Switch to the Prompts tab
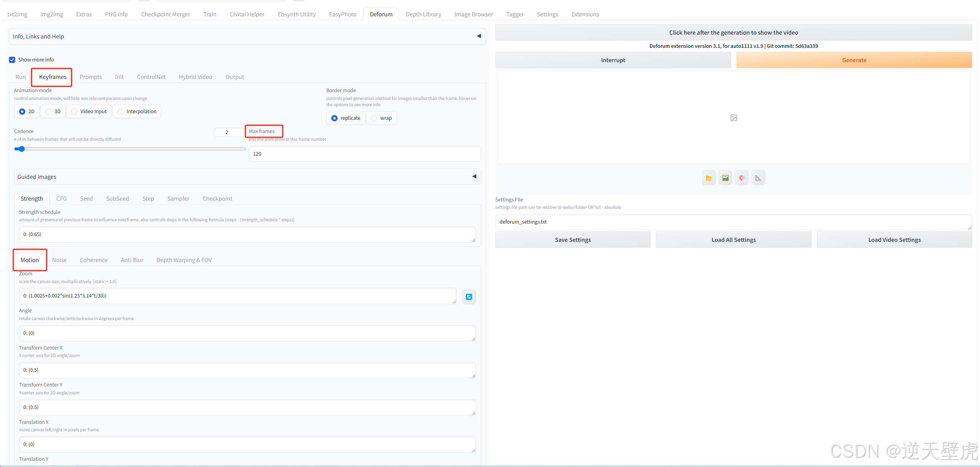This screenshot has height=467, width=980. [x=91, y=77]
